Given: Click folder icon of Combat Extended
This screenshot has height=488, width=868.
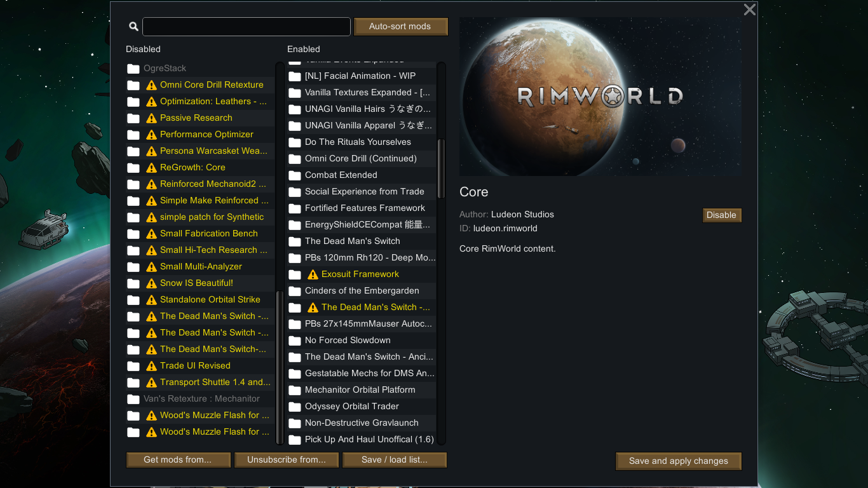Looking at the screenshot, I should coord(295,175).
